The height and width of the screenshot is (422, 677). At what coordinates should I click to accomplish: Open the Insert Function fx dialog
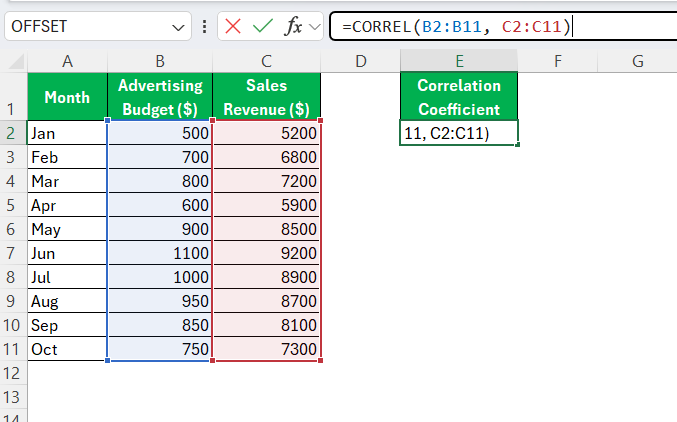click(293, 26)
